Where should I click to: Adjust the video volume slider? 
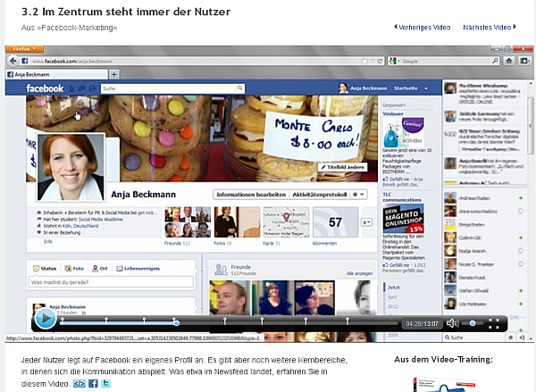click(x=472, y=322)
